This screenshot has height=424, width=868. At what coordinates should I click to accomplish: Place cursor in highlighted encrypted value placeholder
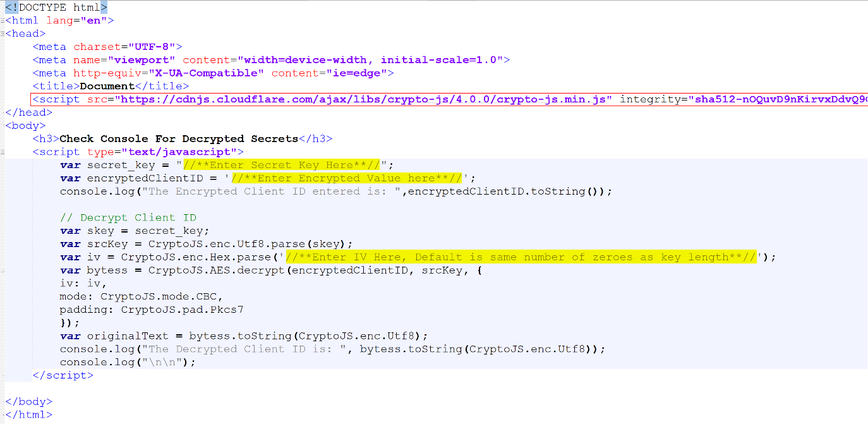click(347, 178)
